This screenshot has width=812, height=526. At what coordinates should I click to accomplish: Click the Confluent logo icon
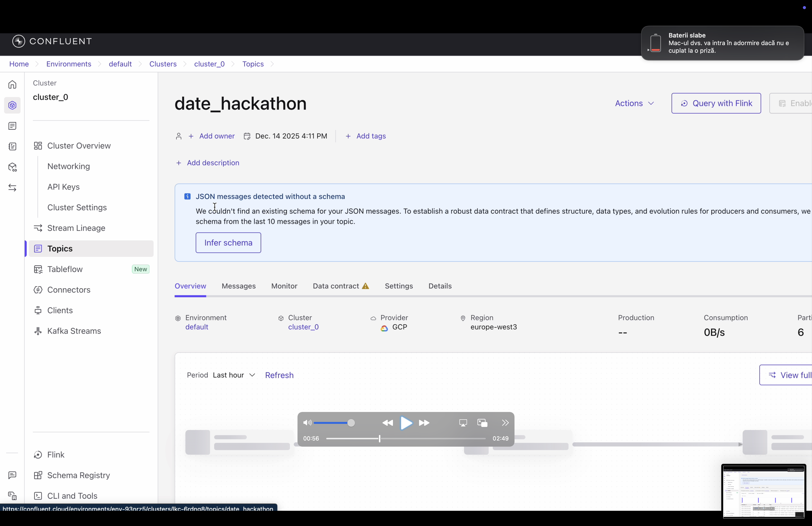(19, 41)
